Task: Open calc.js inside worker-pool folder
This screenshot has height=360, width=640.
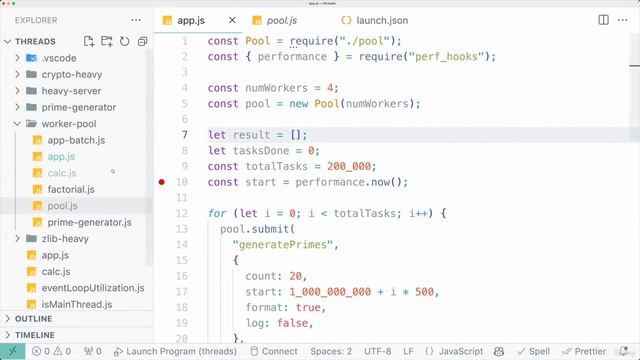Action: (62, 173)
